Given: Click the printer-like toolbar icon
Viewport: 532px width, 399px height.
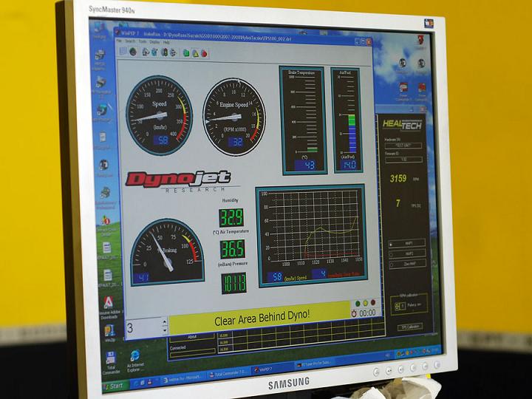Looking at the screenshot, I should click(x=173, y=53).
